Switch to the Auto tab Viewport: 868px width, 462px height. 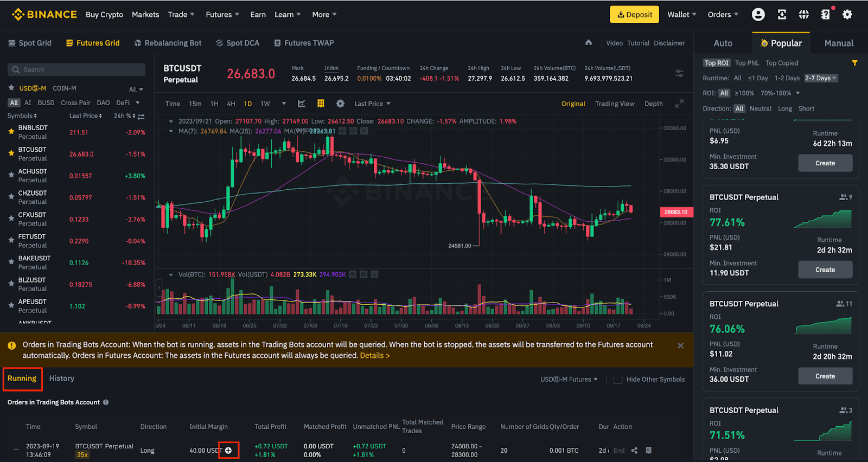pos(723,43)
